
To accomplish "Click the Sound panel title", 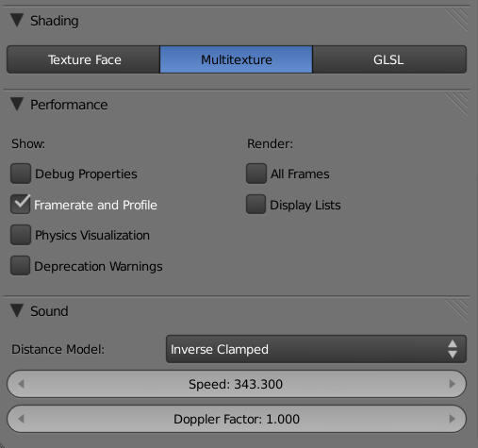I will [49, 311].
